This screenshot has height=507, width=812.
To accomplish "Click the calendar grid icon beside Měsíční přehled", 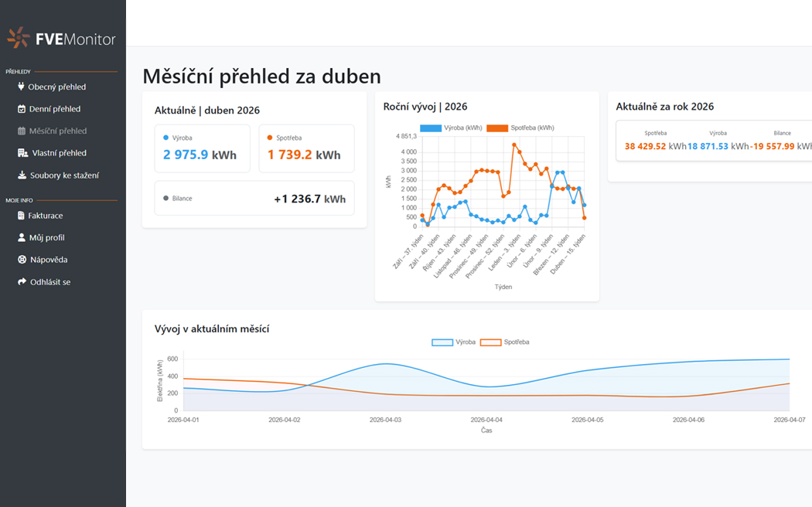I will 22,131.
